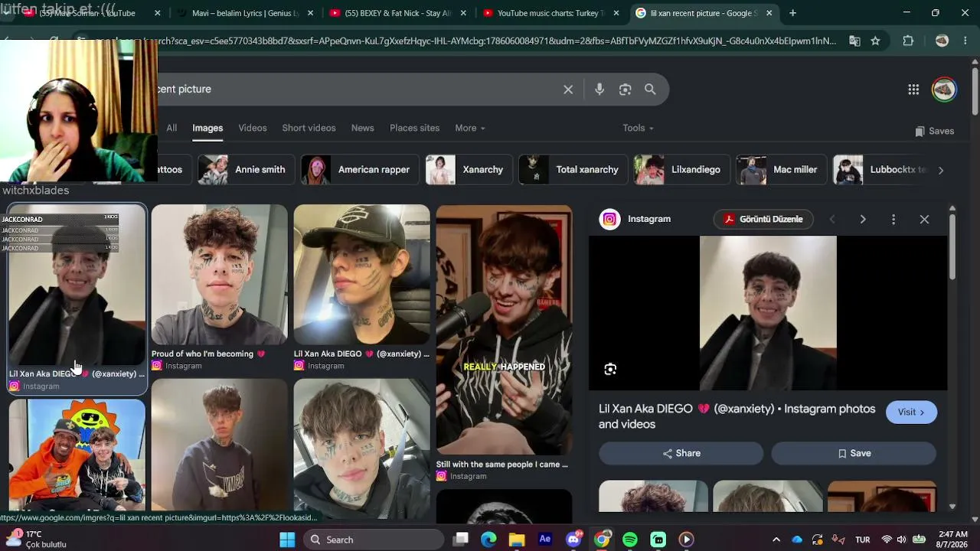Viewport: 980px width, 551px height.
Task: Open the Chrome profile avatar in toolbar
Action: coord(942,41)
